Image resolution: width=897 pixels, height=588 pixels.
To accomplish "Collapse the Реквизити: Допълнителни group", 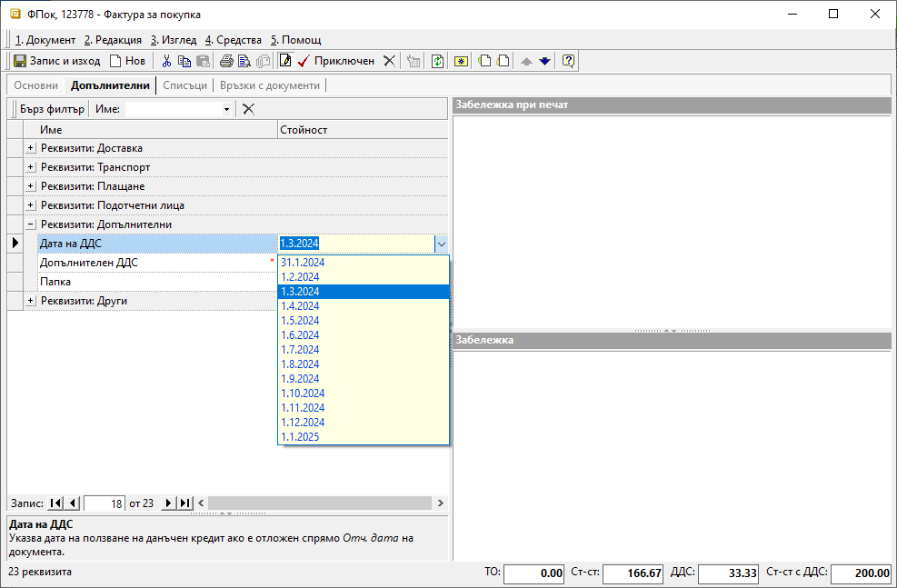I will click(x=30, y=224).
